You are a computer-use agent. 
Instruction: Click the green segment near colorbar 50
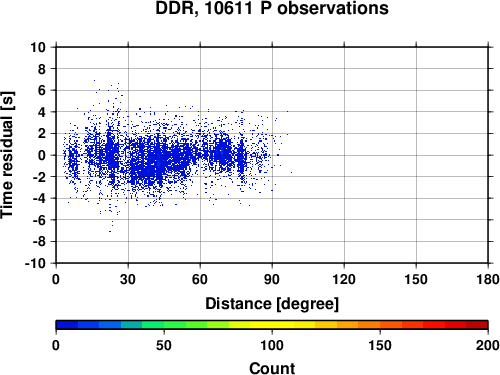pos(164,325)
